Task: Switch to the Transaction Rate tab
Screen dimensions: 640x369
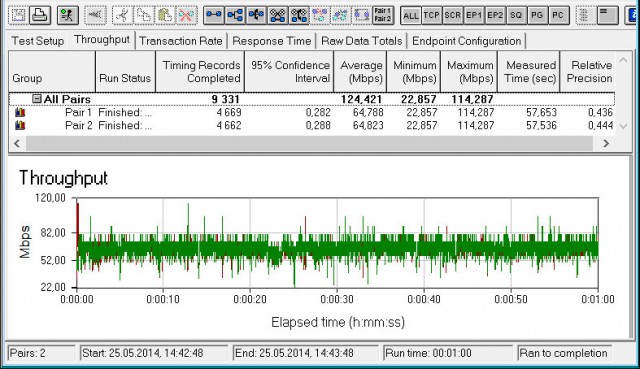Action: (181, 41)
